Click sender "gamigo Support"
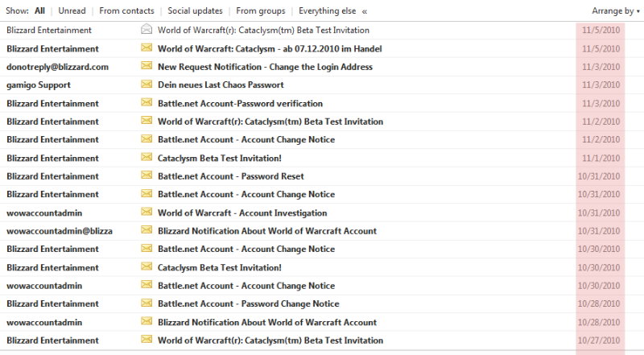 coord(38,85)
